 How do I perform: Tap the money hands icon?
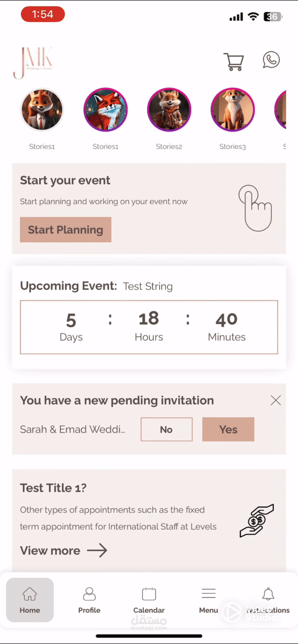coord(257,521)
